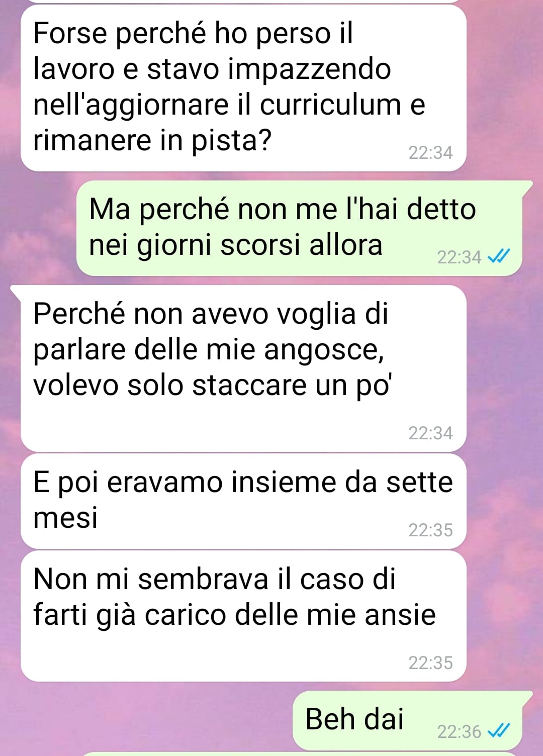Tap the double-check read receipt on 'Beh dai'

(499, 730)
